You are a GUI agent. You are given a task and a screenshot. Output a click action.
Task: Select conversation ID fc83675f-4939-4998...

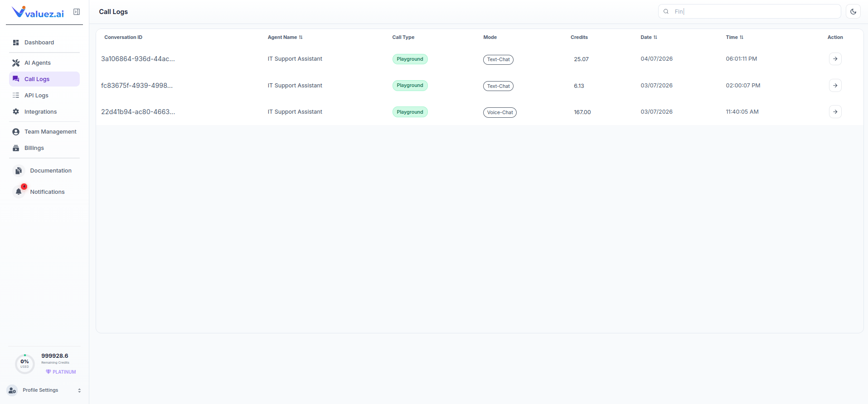[137, 86]
